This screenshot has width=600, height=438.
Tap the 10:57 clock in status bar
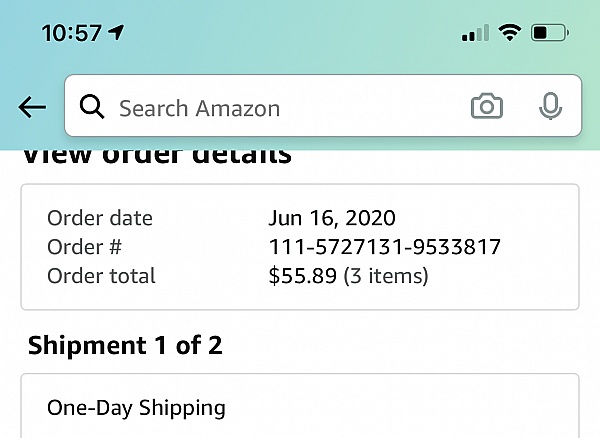tap(72, 33)
